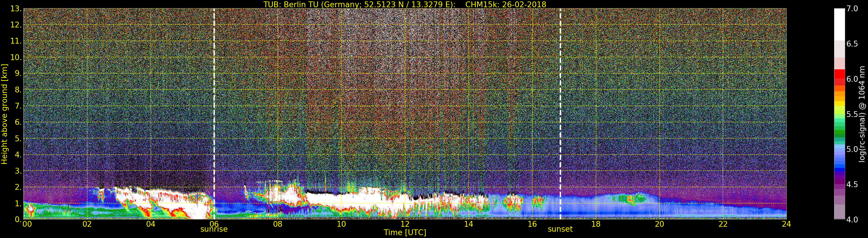The image size is (868, 238).
Task: Click the plot title 'TUB: Berlin TU (Germany…)'
Action: point(405,4)
